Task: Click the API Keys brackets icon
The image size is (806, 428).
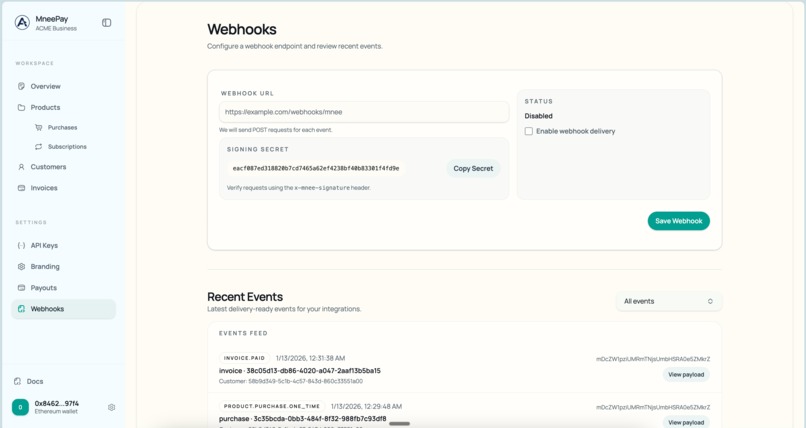Action: tap(21, 246)
